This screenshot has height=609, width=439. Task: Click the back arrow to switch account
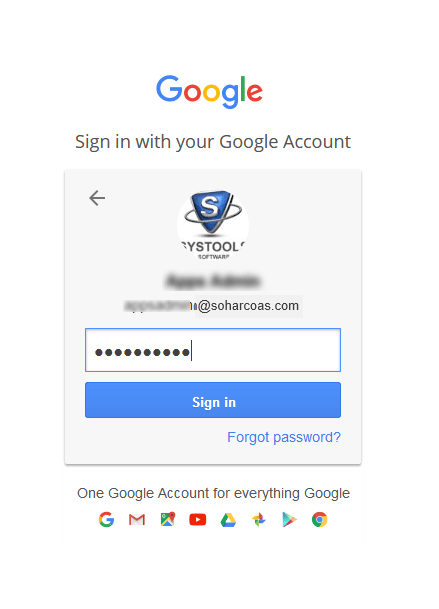tap(97, 198)
